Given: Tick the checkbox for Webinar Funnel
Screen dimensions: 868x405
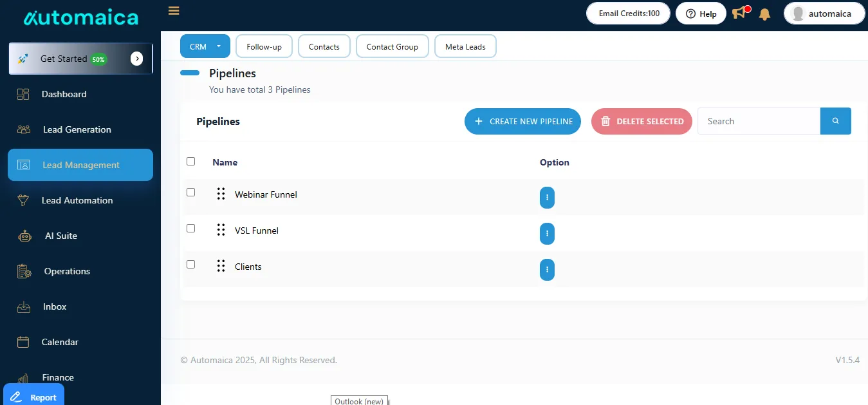Looking at the screenshot, I should click(x=190, y=192).
